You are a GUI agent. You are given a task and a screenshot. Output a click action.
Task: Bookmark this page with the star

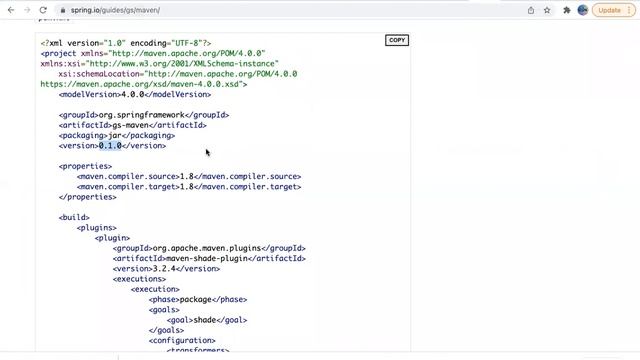tap(547, 10)
